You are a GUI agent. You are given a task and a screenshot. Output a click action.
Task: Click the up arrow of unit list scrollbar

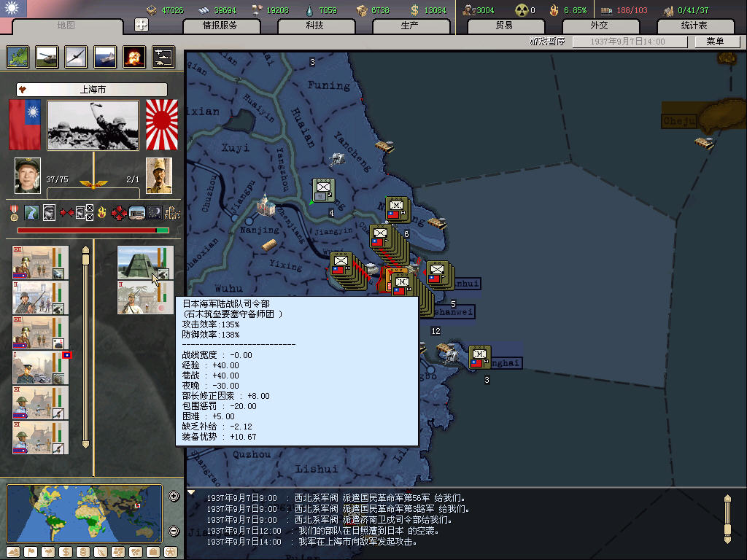tap(85, 250)
